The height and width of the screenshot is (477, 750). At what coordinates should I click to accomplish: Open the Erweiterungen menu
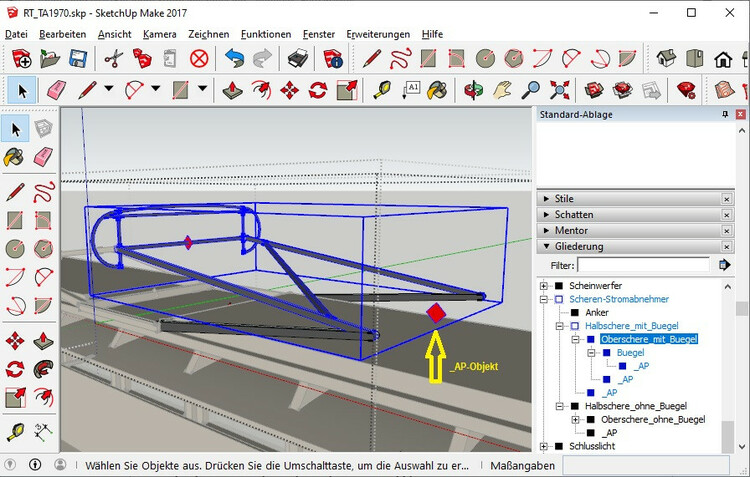coord(378,34)
